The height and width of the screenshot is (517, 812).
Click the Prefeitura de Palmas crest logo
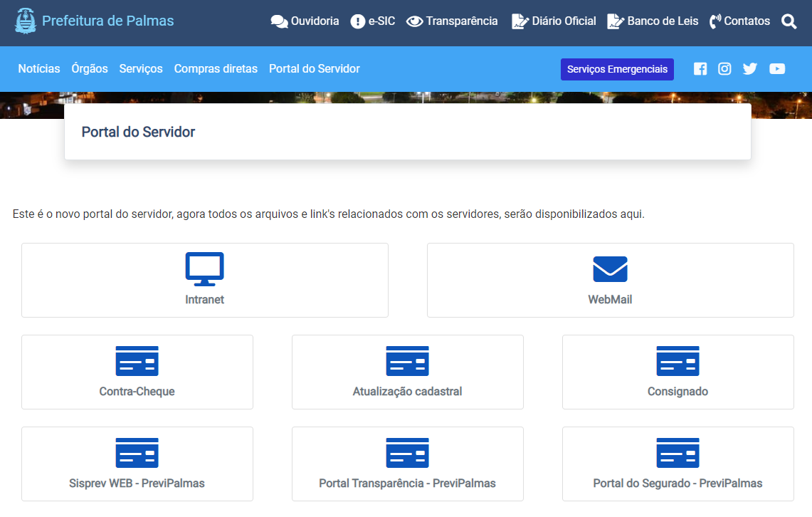point(26,21)
